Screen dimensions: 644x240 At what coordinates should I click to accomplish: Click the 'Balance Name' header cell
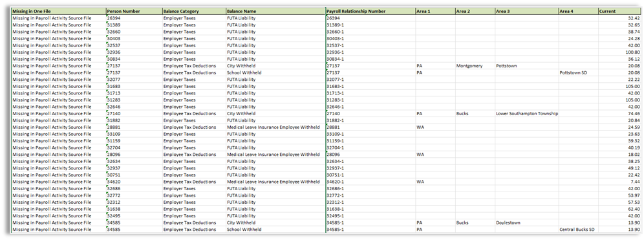(275, 12)
